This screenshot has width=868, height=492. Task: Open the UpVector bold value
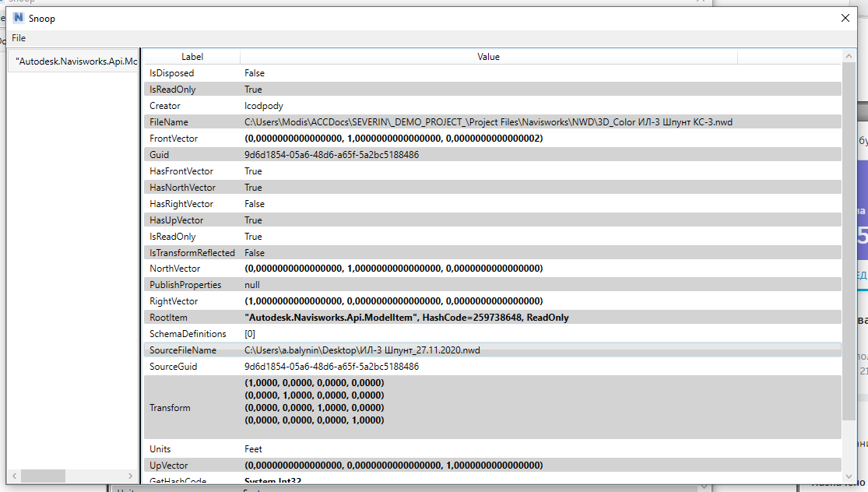[x=394, y=466]
